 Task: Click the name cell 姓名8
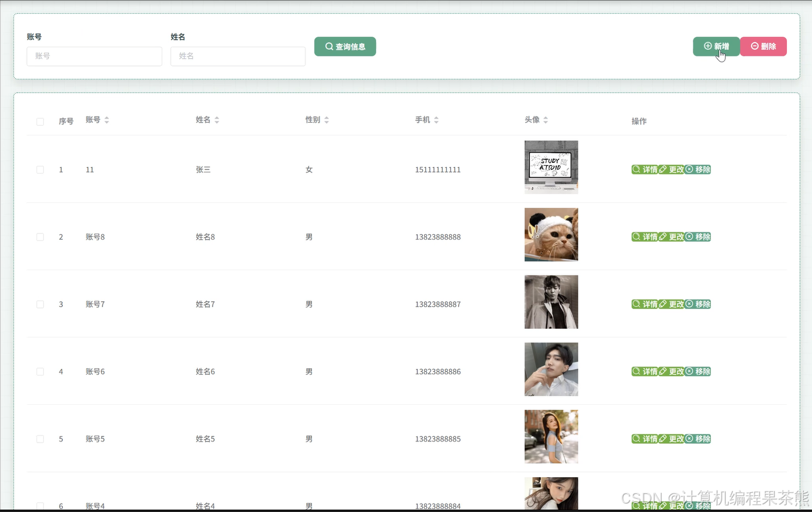205,237
